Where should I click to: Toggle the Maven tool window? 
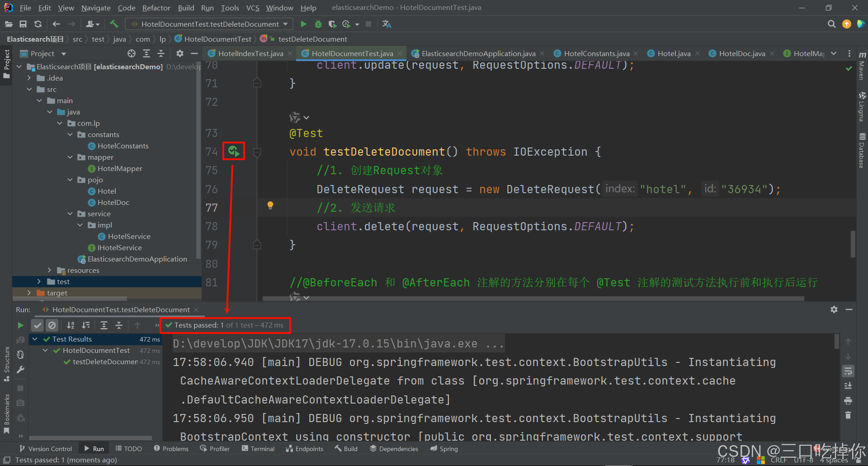click(862, 67)
